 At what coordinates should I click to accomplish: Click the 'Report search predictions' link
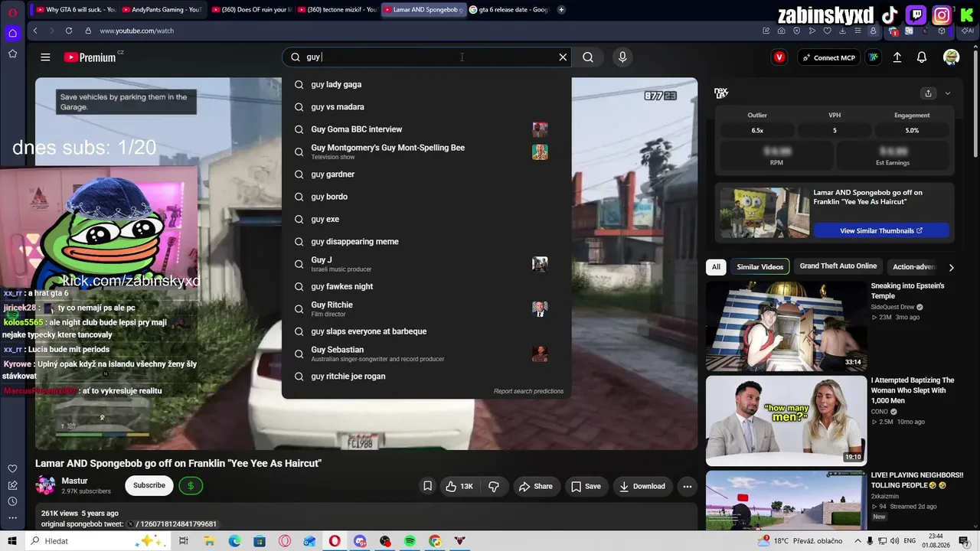pyautogui.click(x=528, y=391)
